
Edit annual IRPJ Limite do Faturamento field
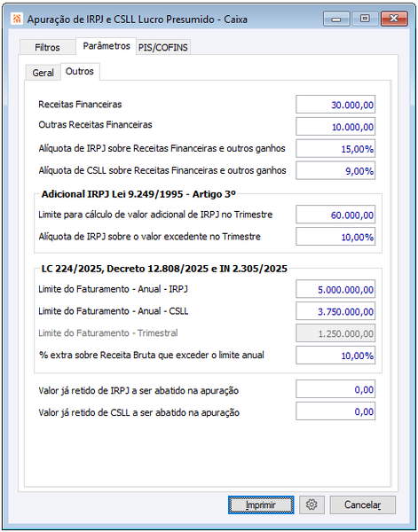[x=335, y=289]
